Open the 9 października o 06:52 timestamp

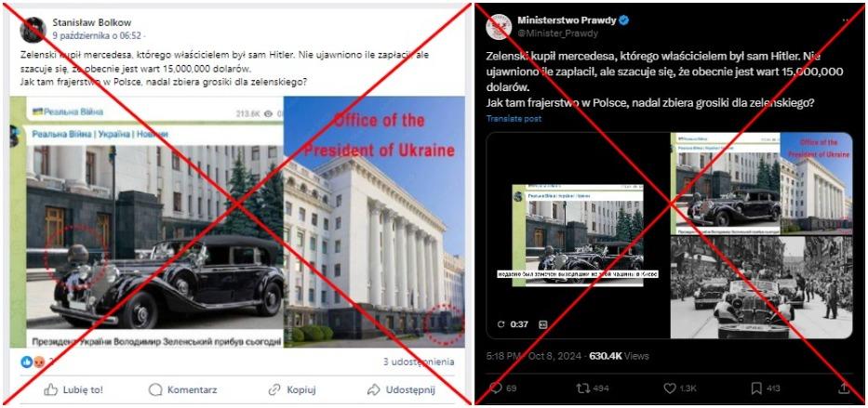[x=97, y=35]
